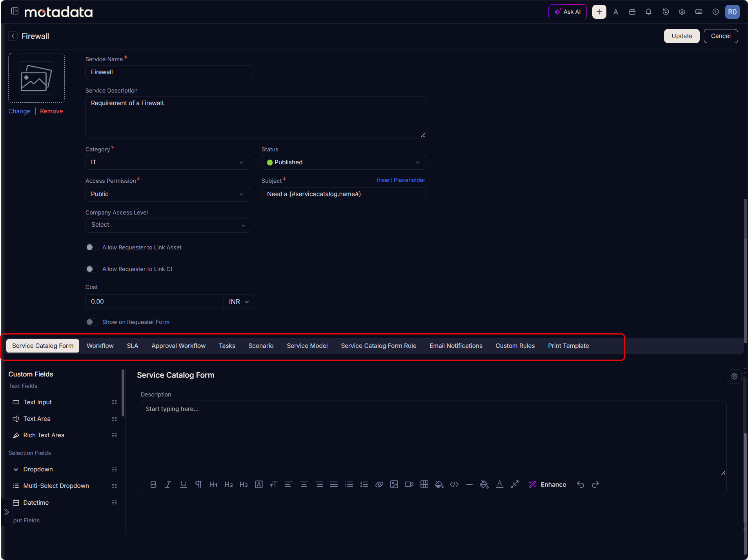Go back using the arrow beside Firewall
This screenshot has width=748, height=560.
[x=13, y=36]
